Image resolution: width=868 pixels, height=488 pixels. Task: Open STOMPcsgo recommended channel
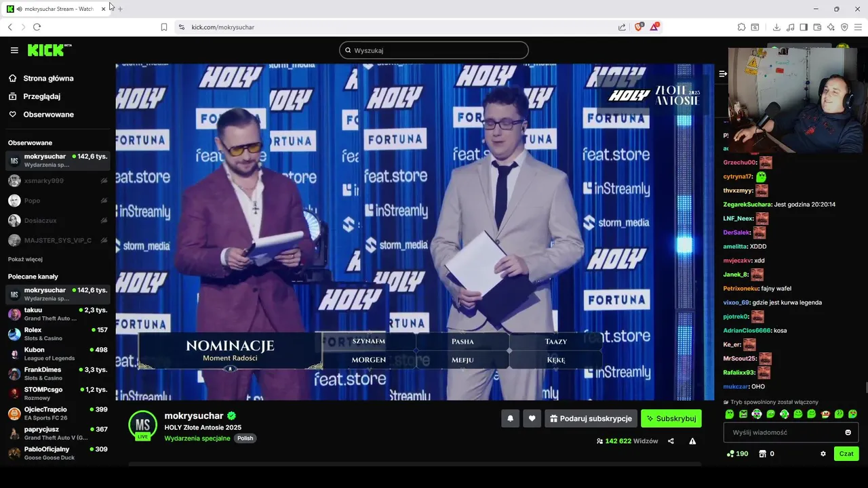58,393
